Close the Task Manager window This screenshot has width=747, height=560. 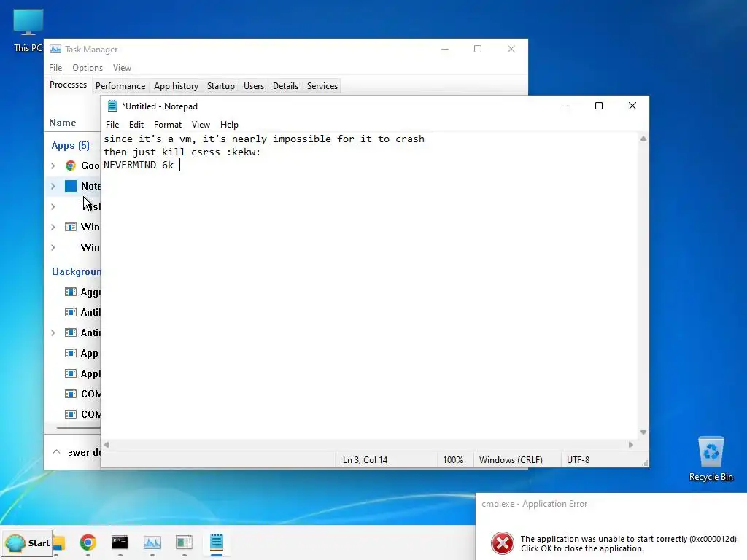(511, 49)
